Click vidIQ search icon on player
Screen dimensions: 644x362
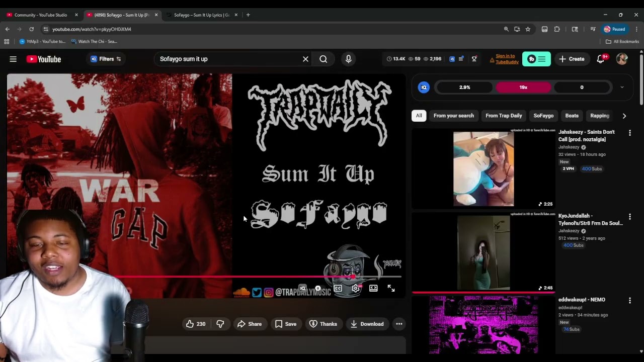302,288
